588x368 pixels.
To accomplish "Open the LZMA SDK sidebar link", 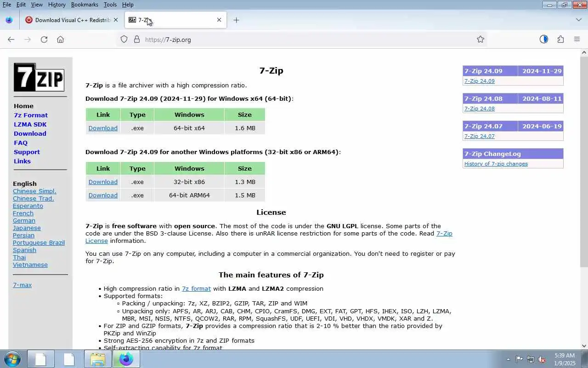I will [30, 124].
